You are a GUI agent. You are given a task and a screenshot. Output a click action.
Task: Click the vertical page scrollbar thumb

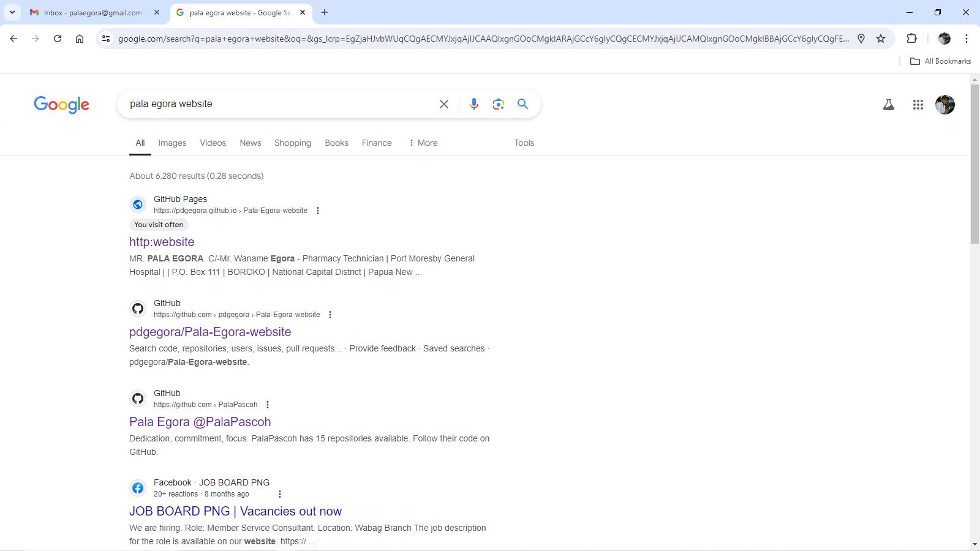pos(974,163)
